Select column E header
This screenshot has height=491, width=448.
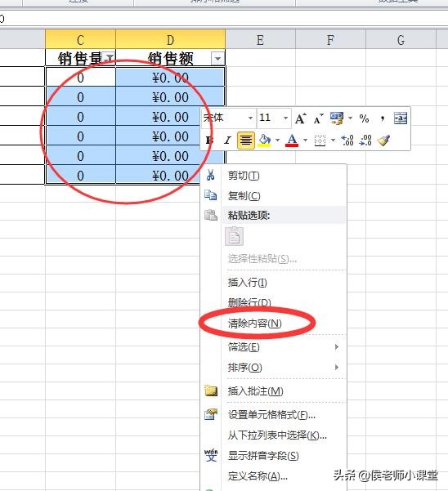pyautogui.click(x=260, y=39)
